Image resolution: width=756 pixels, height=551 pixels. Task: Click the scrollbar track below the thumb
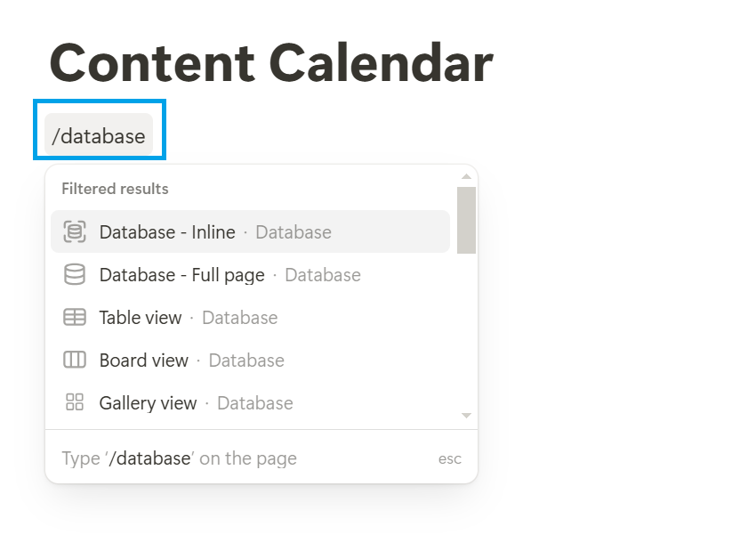[x=466, y=338]
